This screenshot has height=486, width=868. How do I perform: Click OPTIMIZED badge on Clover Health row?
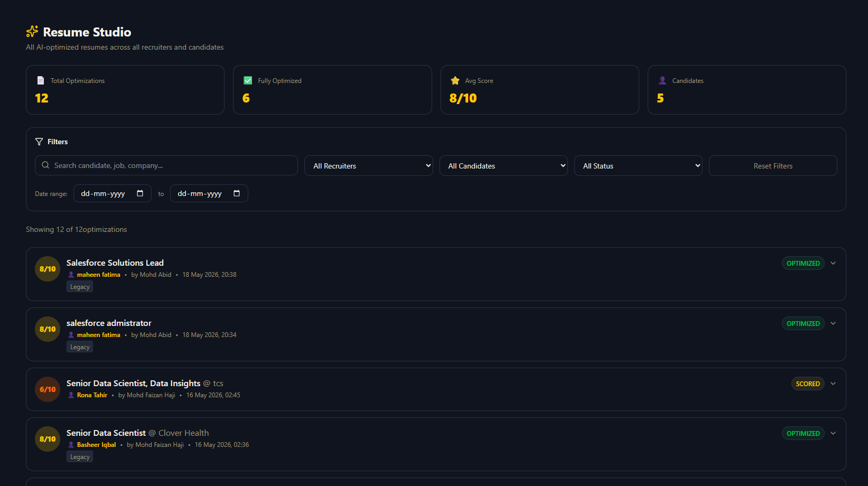point(803,433)
